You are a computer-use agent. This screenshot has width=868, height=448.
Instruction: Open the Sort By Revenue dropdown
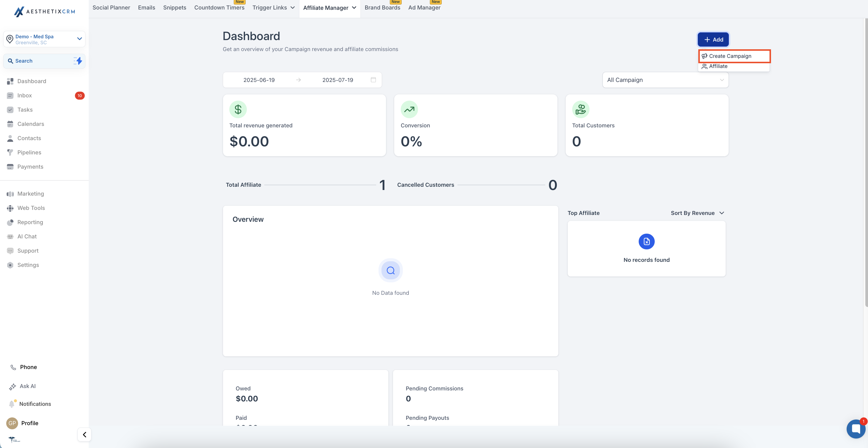click(697, 213)
